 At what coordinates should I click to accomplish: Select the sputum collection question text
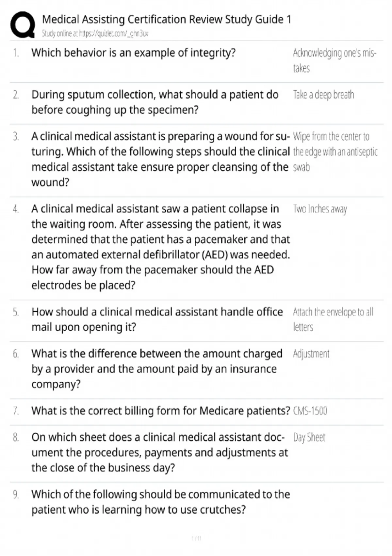(x=155, y=102)
